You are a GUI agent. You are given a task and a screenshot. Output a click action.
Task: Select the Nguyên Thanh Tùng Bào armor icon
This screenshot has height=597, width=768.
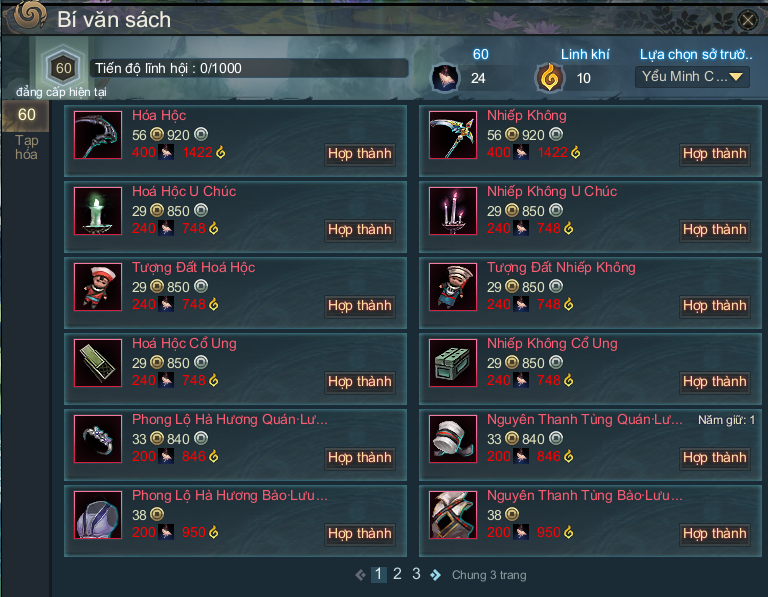(x=453, y=515)
